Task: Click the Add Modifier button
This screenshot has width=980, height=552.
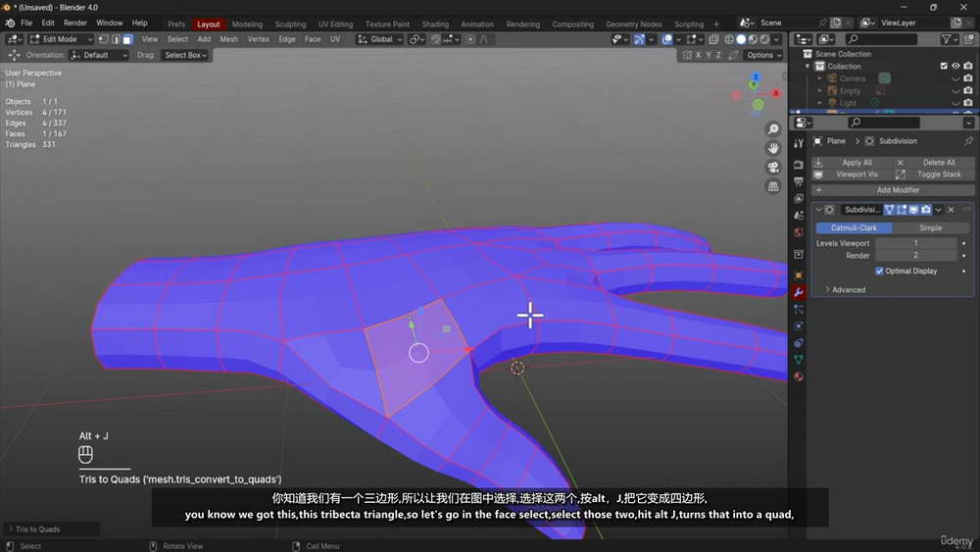Action: tap(893, 190)
